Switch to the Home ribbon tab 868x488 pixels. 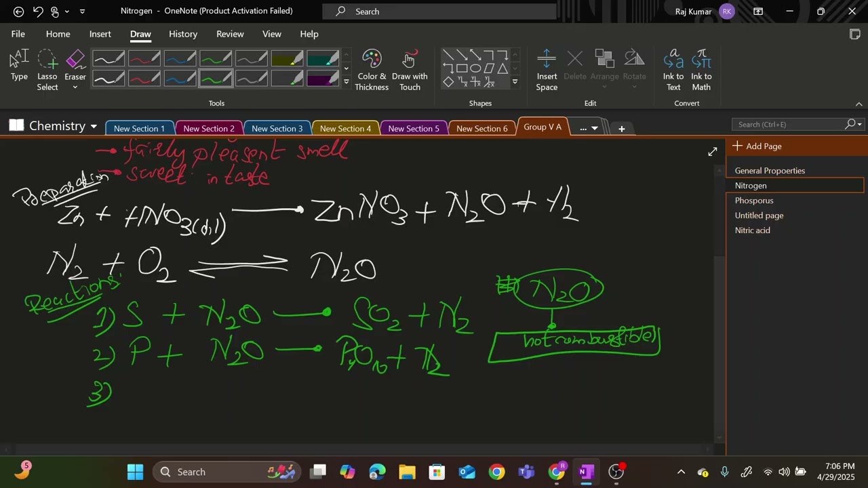click(x=58, y=34)
